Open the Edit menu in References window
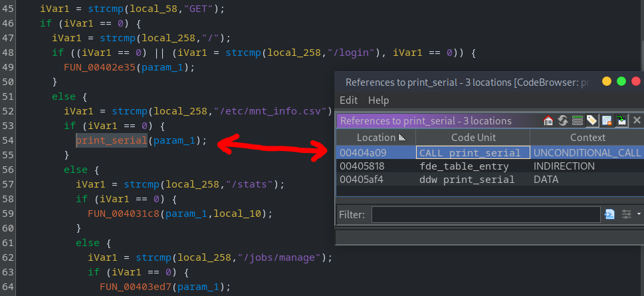The width and height of the screenshot is (644, 296). [348, 100]
